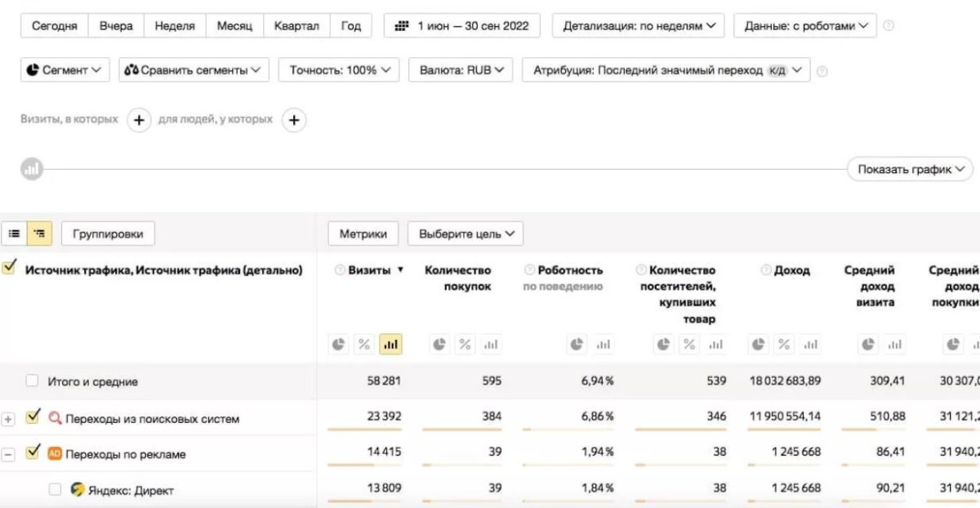
Task: Show pie chart for Средний доход визита
Action: click(x=869, y=345)
